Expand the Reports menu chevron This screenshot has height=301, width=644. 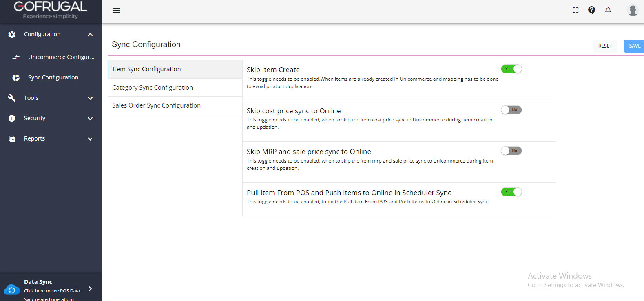(90, 139)
